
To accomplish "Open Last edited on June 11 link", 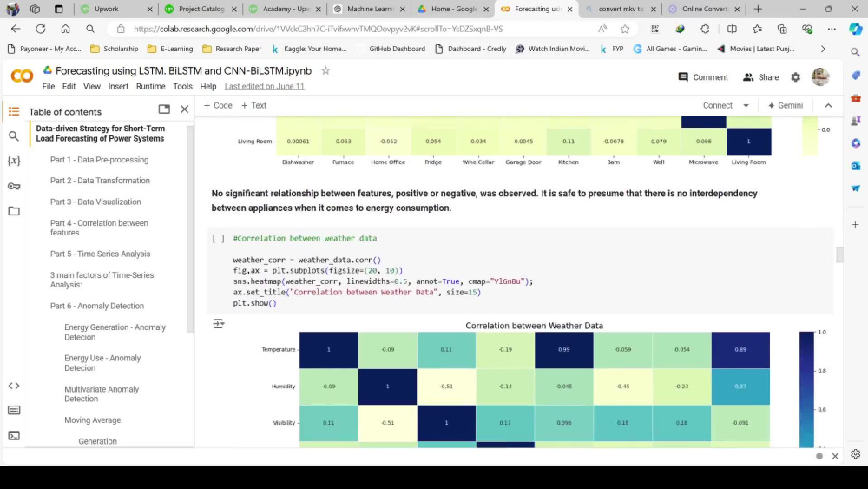I will (x=264, y=86).
